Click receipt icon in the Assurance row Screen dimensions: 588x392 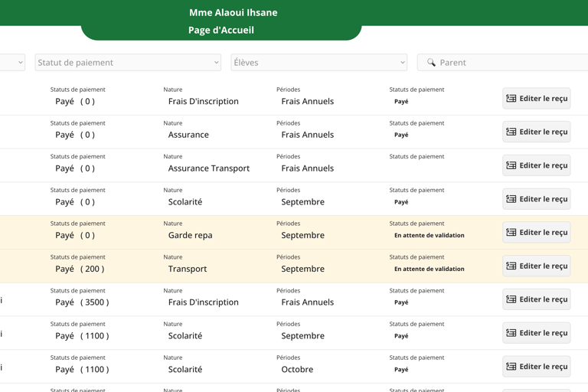tap(511, 132)
